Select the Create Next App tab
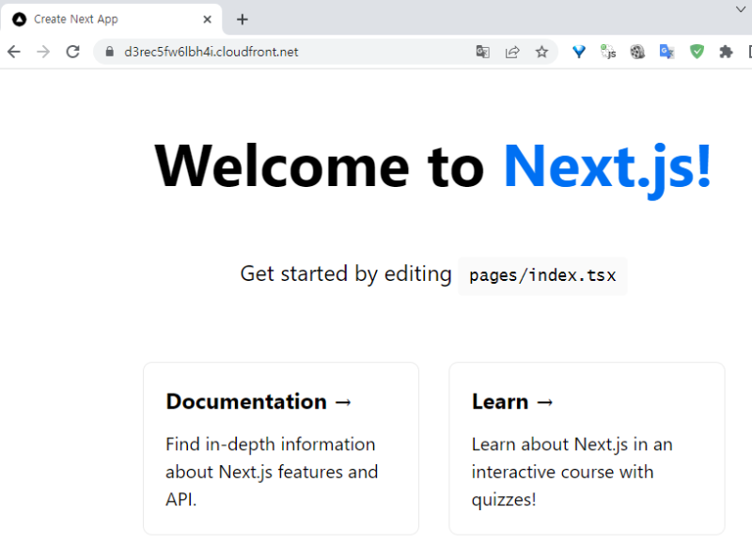The height and width of the screenshot is (560, 752). 111,19
